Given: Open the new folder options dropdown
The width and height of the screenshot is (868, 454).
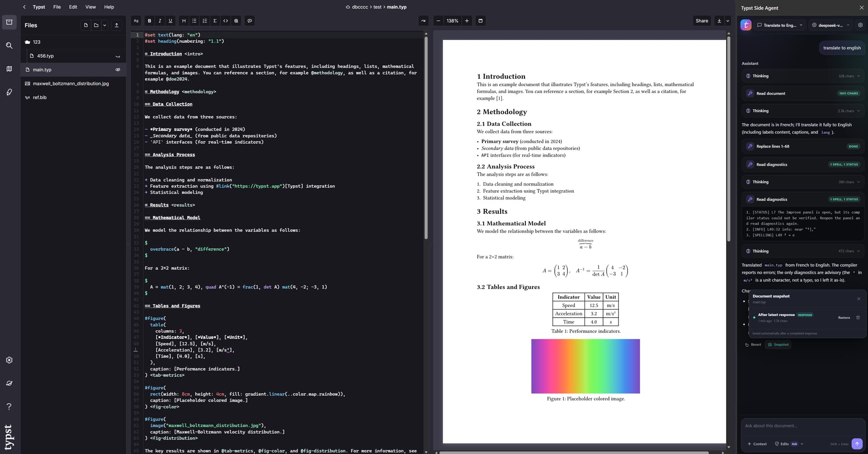Looking at the screenshot, I should coord(104,25).
